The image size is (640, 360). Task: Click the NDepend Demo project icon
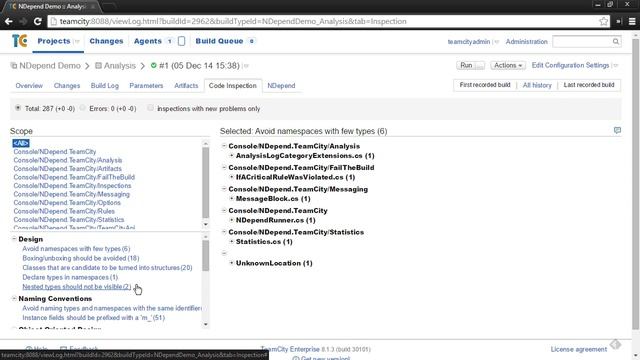pos(14,66)
